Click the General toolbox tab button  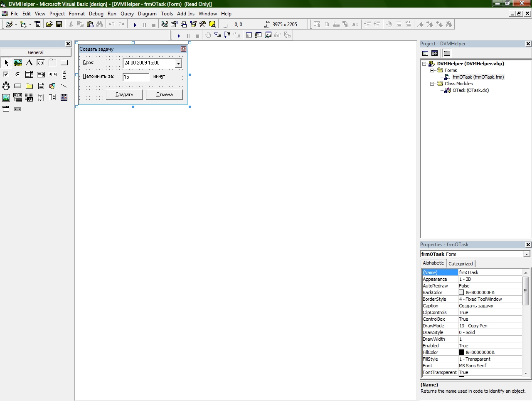[36, 52]
